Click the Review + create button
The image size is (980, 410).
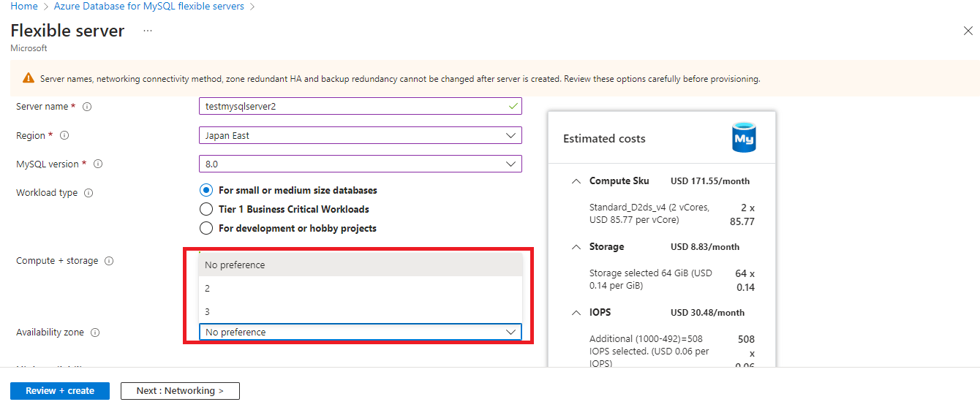click(60, 391)
